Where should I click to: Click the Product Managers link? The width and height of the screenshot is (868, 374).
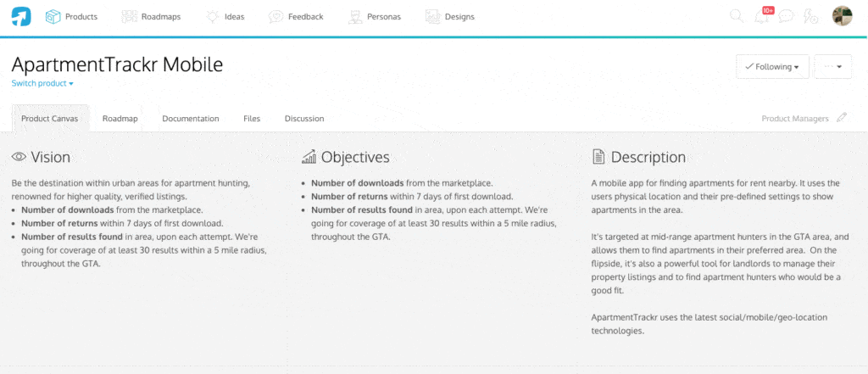[x=794, y=119]
